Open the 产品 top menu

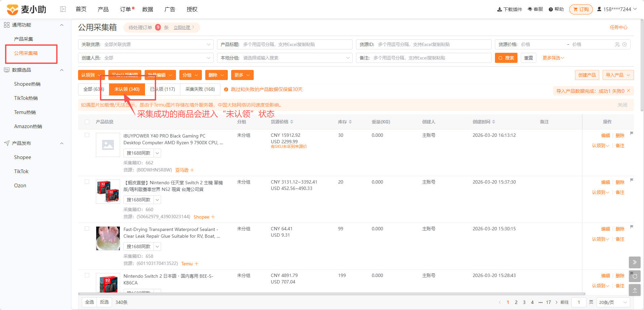click(x=103, y=9)
